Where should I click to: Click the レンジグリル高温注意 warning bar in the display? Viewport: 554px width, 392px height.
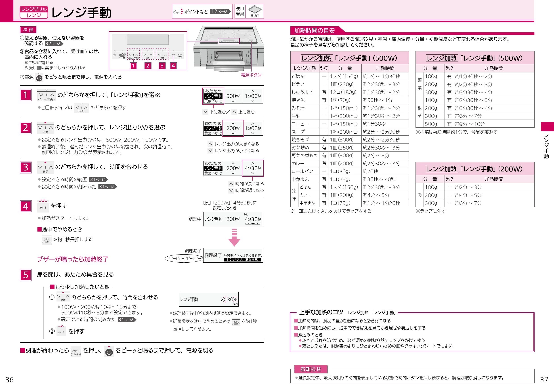(x=242, y=260)
